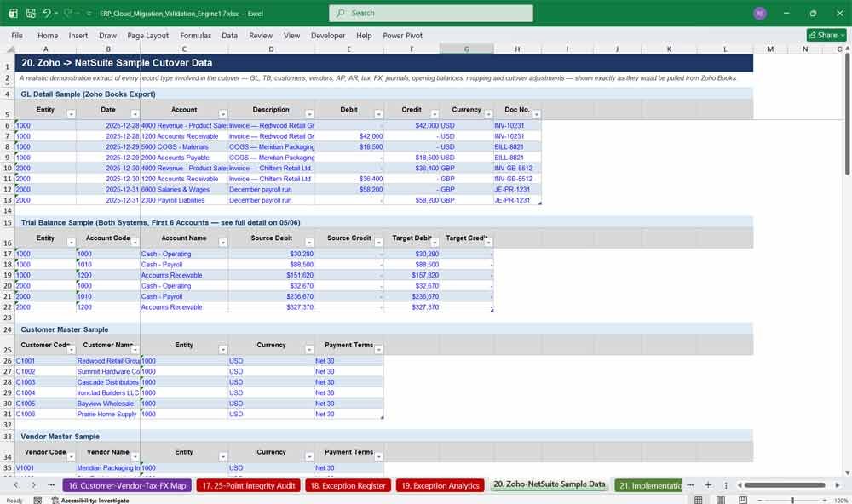The image size is (852, 504).
Task: Open the Formulas ribbon tab
Action: [196, 35]
